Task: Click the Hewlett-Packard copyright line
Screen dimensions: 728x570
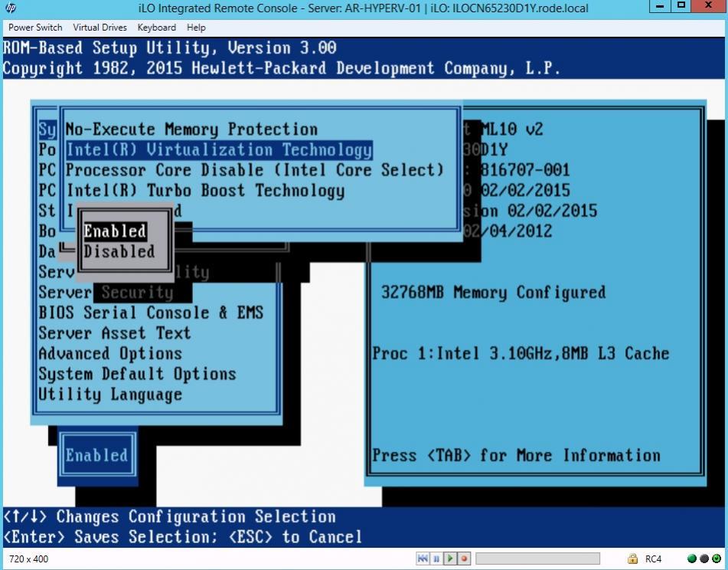Action: click(x=282, y=68)
